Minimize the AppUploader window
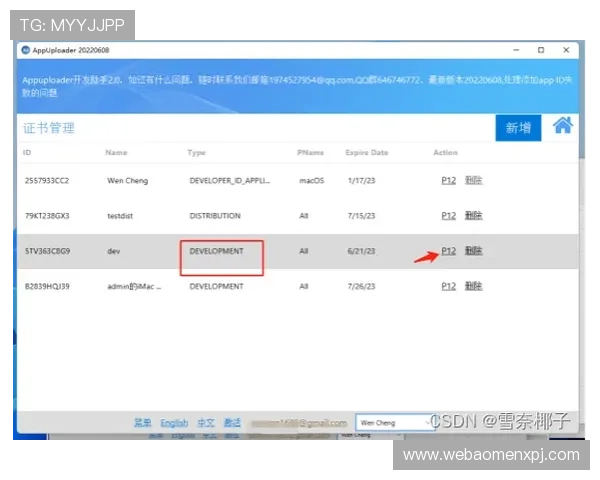The width and height of the screenshot is (600, 480). (x=516, y=50)
